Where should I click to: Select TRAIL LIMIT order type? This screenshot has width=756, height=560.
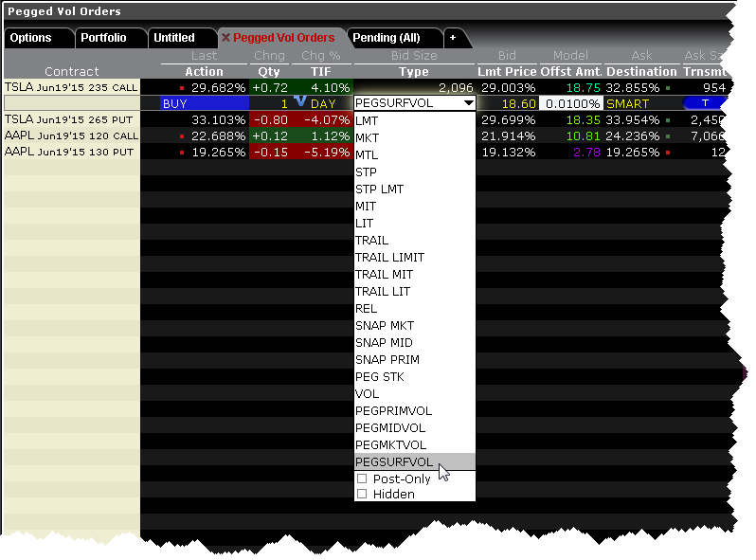click(389, 258)
